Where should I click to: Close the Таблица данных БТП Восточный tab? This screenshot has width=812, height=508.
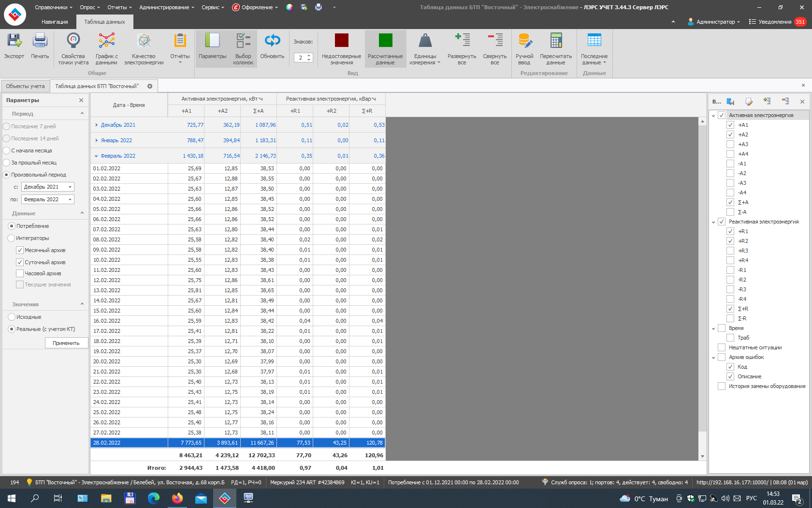click(150, 86)
